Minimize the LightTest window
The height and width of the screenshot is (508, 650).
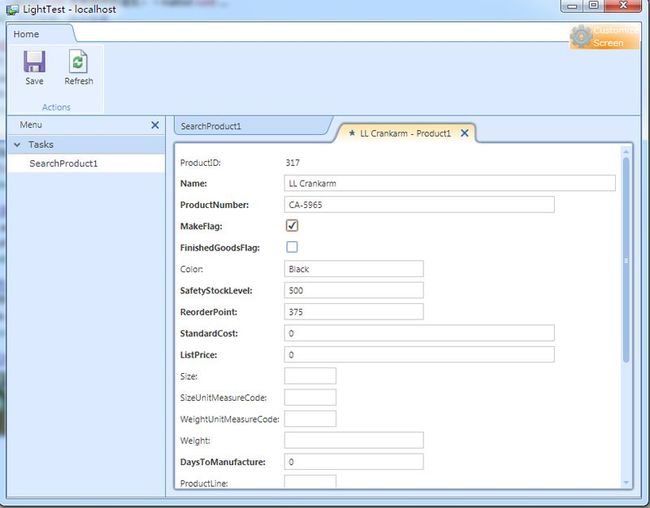click(572, 6)
